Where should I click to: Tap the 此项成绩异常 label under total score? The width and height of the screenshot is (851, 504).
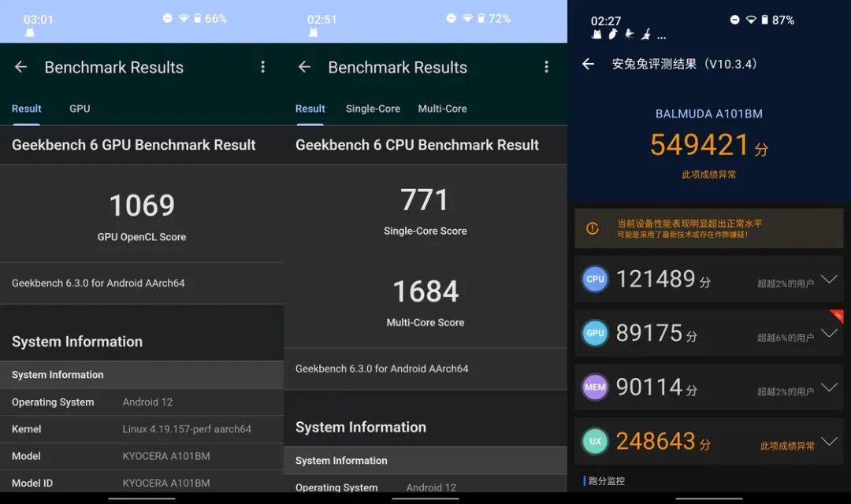(709, 174)
